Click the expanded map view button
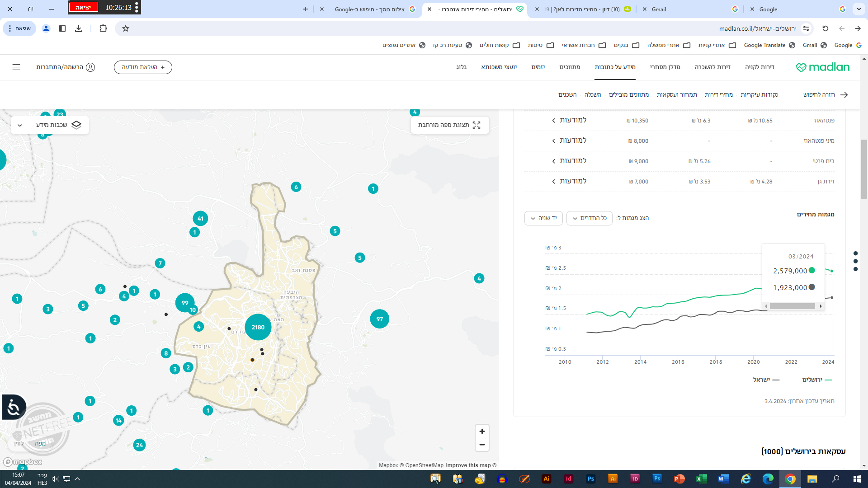 click(x=449, y=125)
